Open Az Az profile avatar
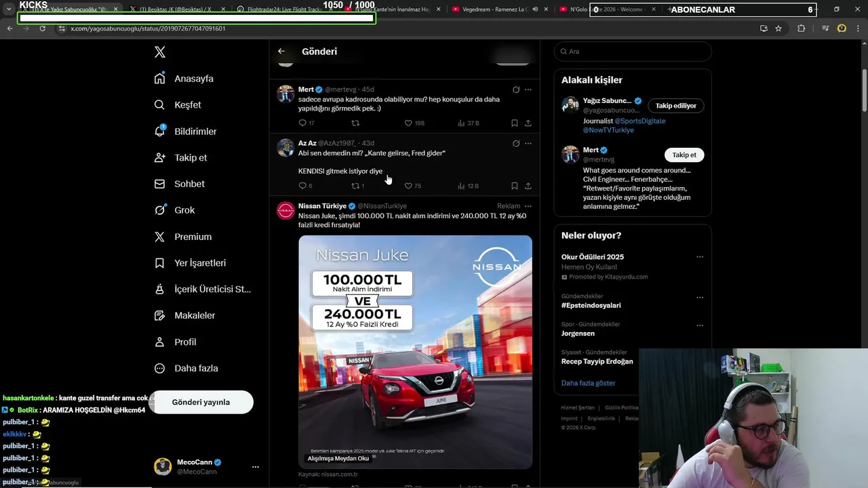 [x=285, y=148]
